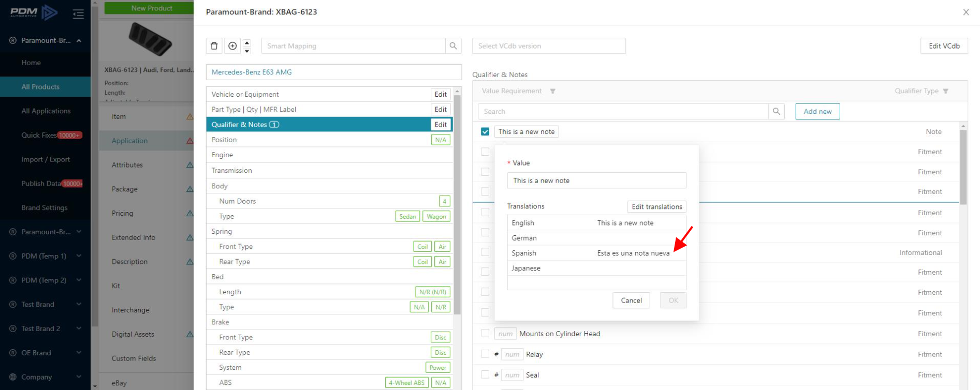Viewport: 980px width, 390px height.
Task: Click the Smart Mapping input field
Action: (354, 46)
